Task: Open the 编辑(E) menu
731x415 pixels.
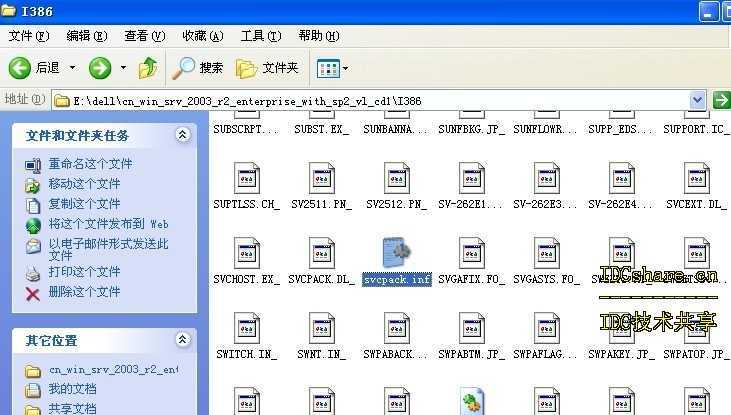Action: pyautogui.click(x=87, y=36)
